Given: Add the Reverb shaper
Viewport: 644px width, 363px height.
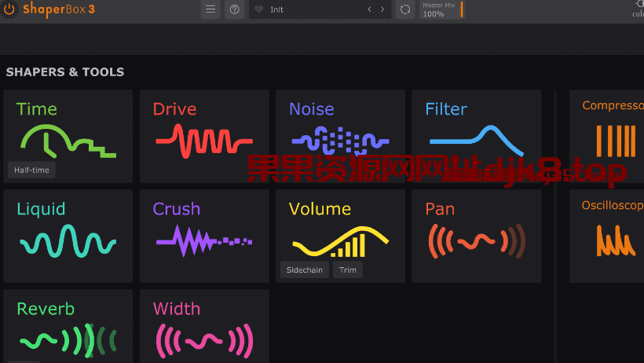Looking at the screenshot, I should click(x=68, y=326).
